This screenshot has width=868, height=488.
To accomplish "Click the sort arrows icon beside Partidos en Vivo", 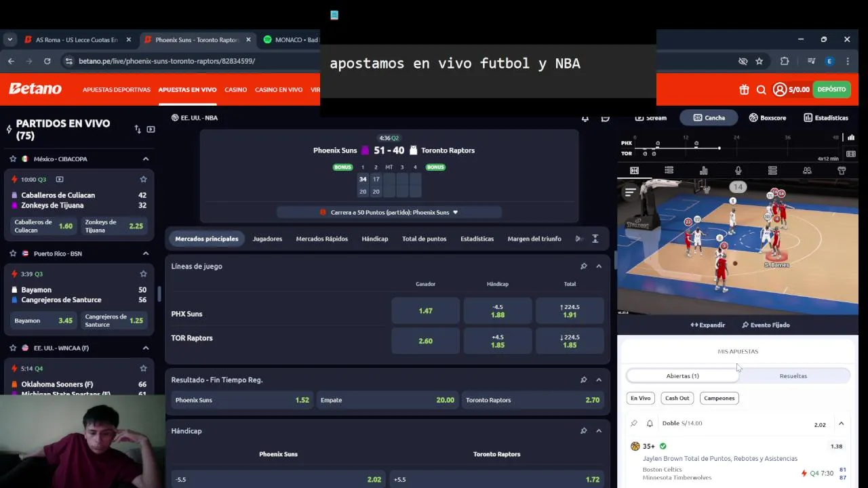I will [138, 129].
